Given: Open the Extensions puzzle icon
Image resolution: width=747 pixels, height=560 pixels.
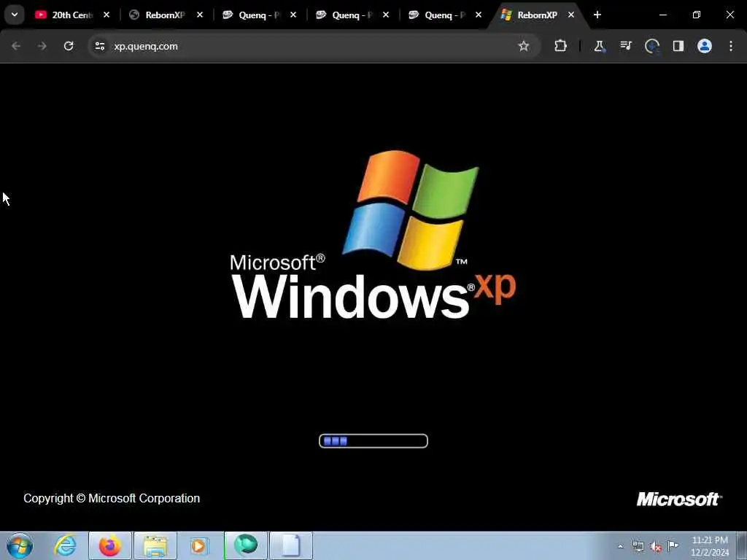Looking at the screenshot, I should [x=561, y=46].
